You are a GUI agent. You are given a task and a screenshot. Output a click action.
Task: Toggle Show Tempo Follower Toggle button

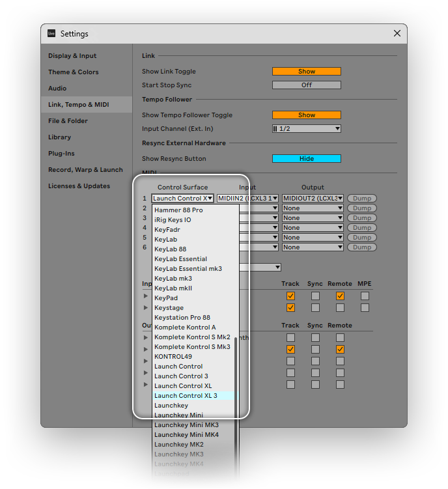point(306,115)
